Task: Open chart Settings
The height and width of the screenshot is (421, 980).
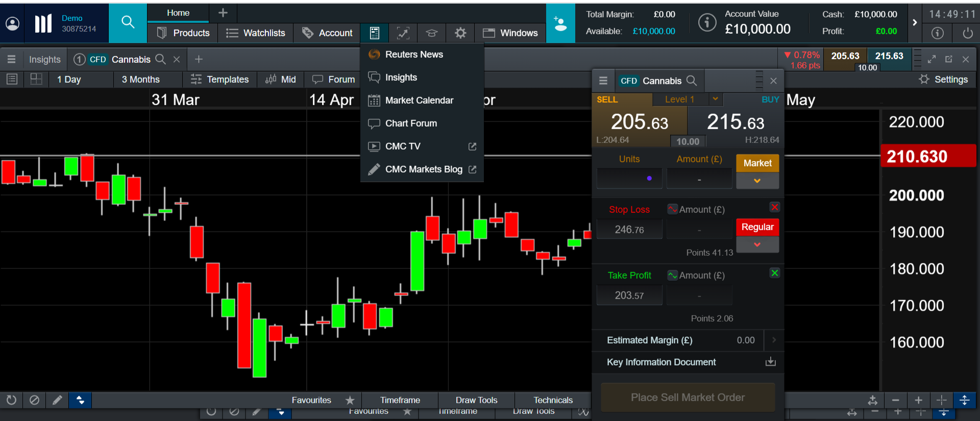Action: pos(943,79)
